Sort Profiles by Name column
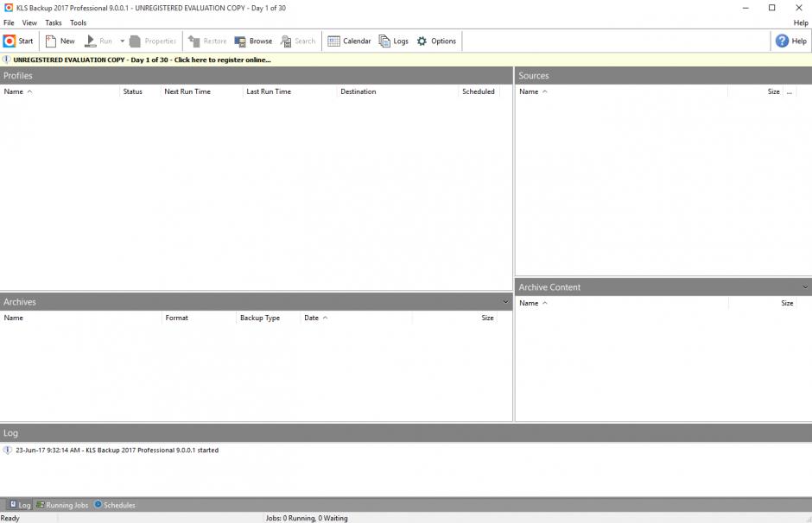 pos(60,91)
